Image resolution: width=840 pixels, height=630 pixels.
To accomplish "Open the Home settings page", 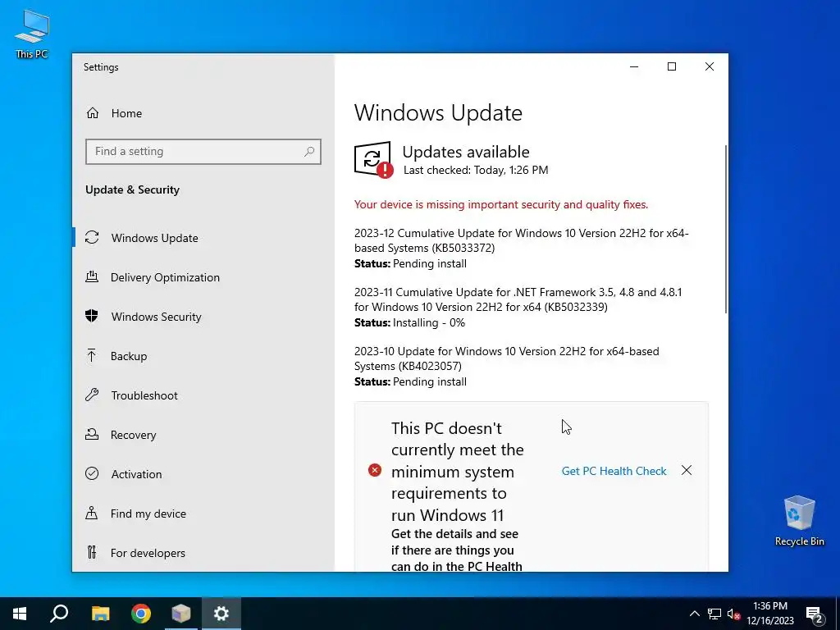I will click(203, 113).
